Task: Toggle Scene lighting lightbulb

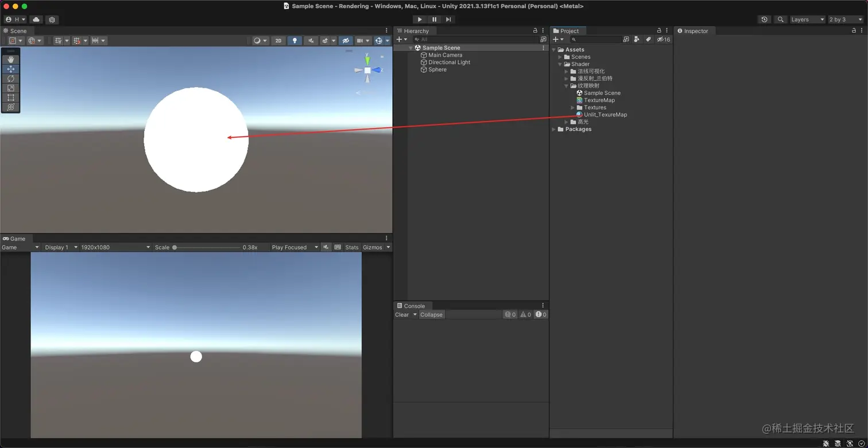Action: point(295,41)
